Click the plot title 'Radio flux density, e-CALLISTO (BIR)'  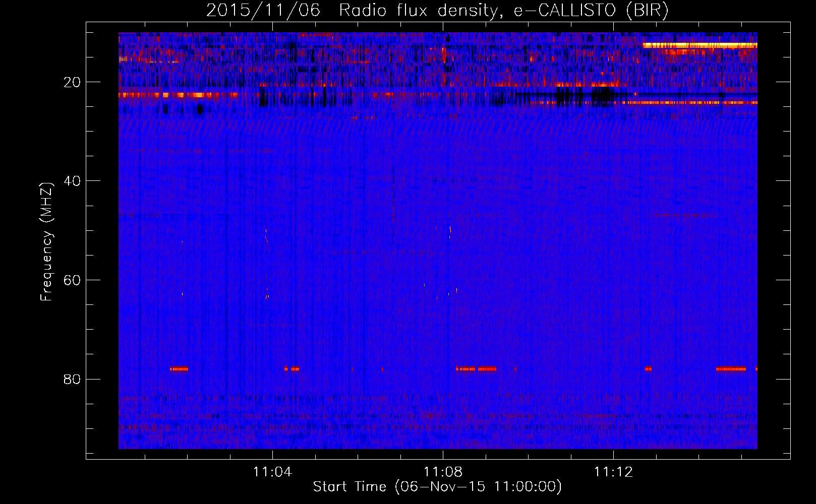[x=503, y=10]
